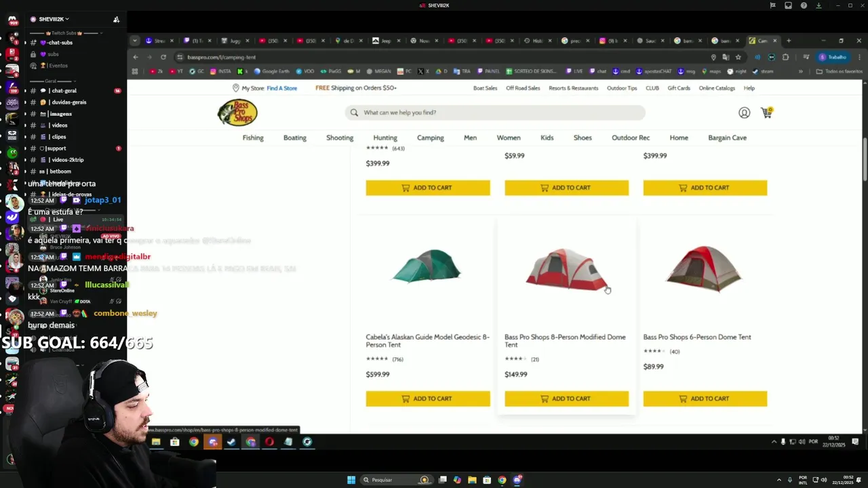Open Discord from the Windows taskbar
The height and width of the screenshot is (488, 868).
pyautogui.click(x=517, y=480)
